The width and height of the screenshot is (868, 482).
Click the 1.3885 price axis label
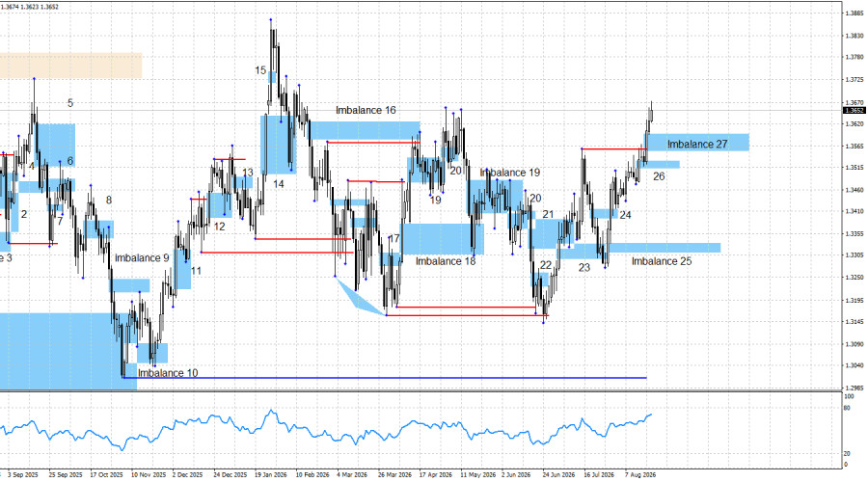854,13
